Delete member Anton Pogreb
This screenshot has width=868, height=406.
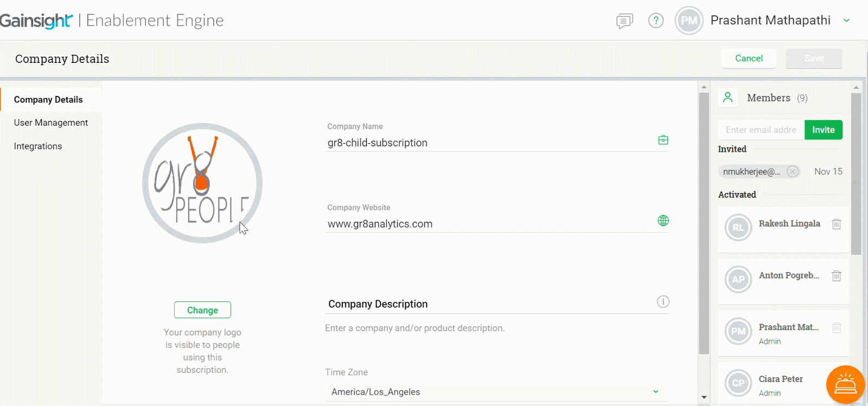(x=837, y=276)
